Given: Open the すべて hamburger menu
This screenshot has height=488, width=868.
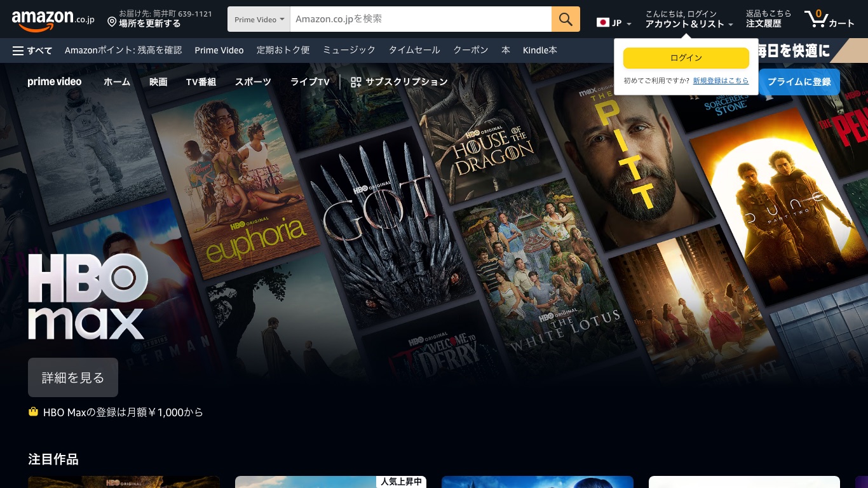Looking at the screenshot, I should [x=32, y=50].
